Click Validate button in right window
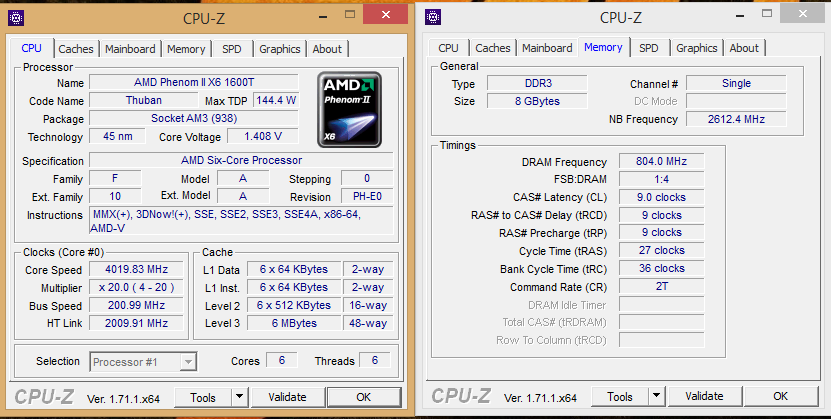This screenshot has height=419, width=831. pos(704,396)
